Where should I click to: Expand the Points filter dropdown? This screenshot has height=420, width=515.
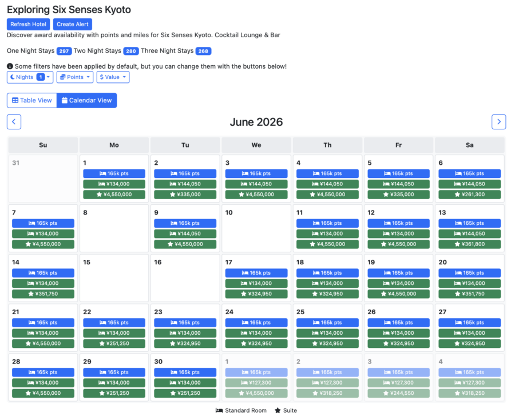coord(75,77)
